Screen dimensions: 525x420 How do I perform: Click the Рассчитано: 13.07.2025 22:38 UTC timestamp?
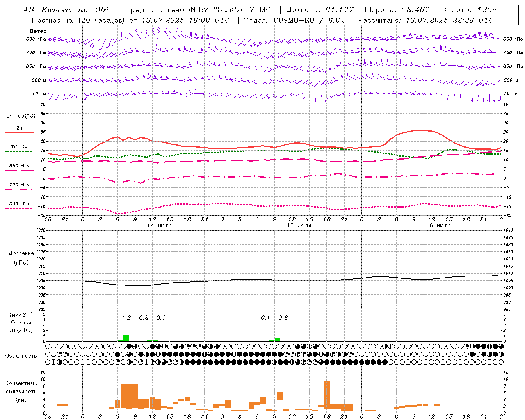click(x=426, y=20)
